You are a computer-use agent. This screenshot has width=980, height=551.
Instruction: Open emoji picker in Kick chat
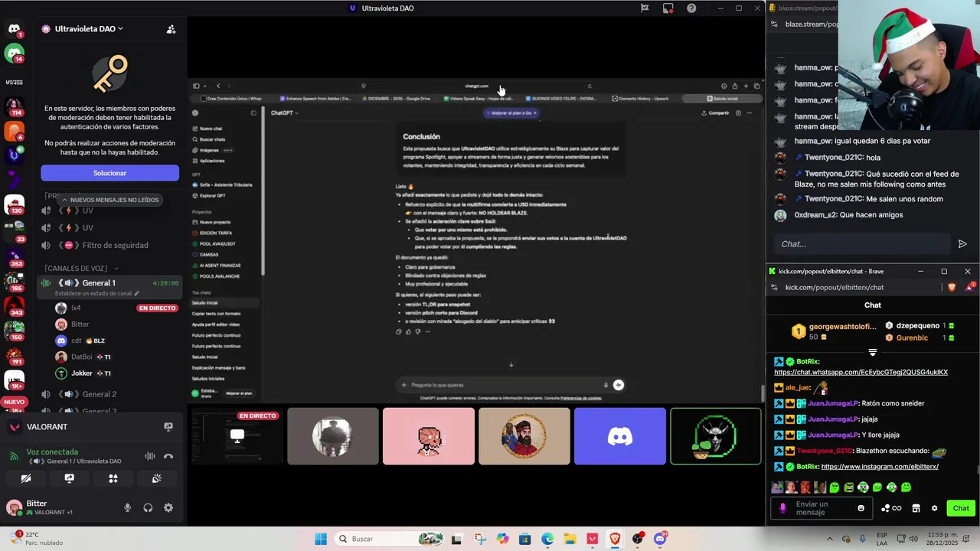[861, 508]
